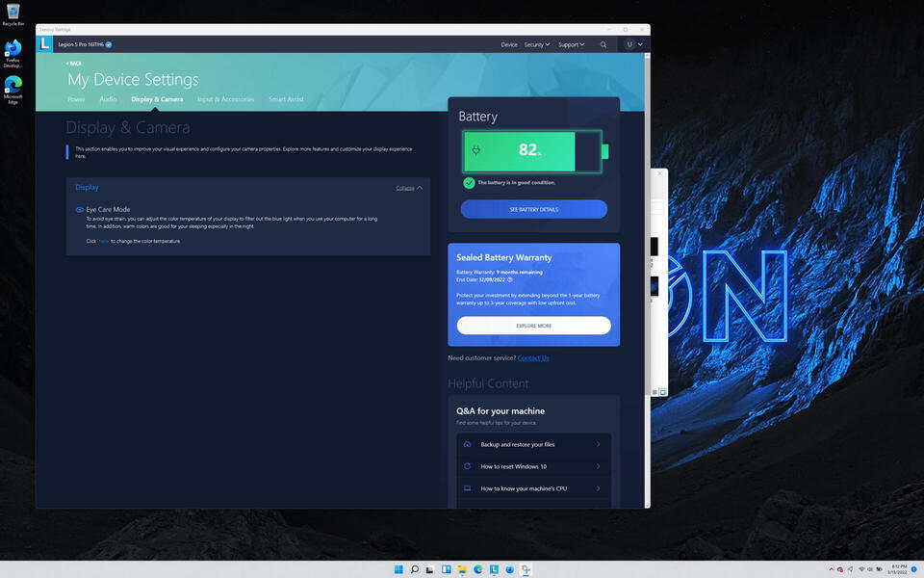924x578 pixels.
Task: Open the taskbar clock and date
Action: 899,569
